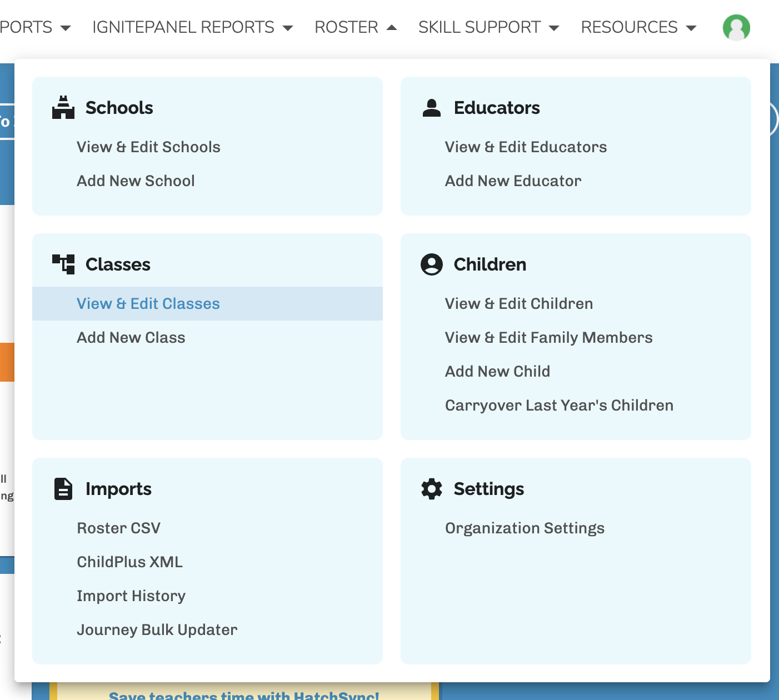
Task: Click the Classes hierarchy icon
Action: coord(63,264)
